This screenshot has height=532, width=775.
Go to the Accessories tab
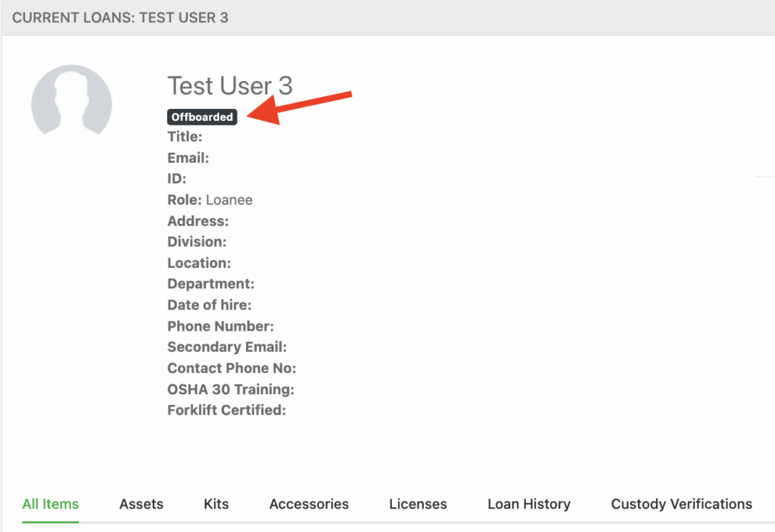(309, 504)
